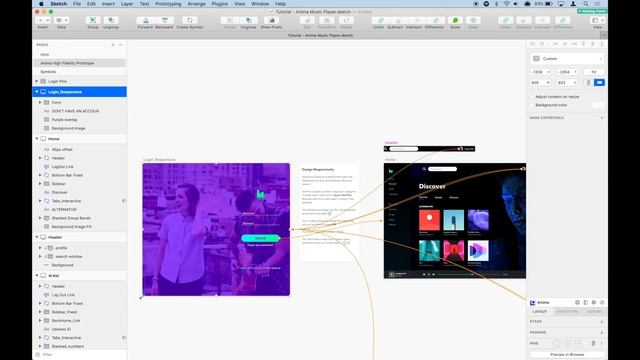
Task: Switch to Anima Prototype tab
Action: 567,311
